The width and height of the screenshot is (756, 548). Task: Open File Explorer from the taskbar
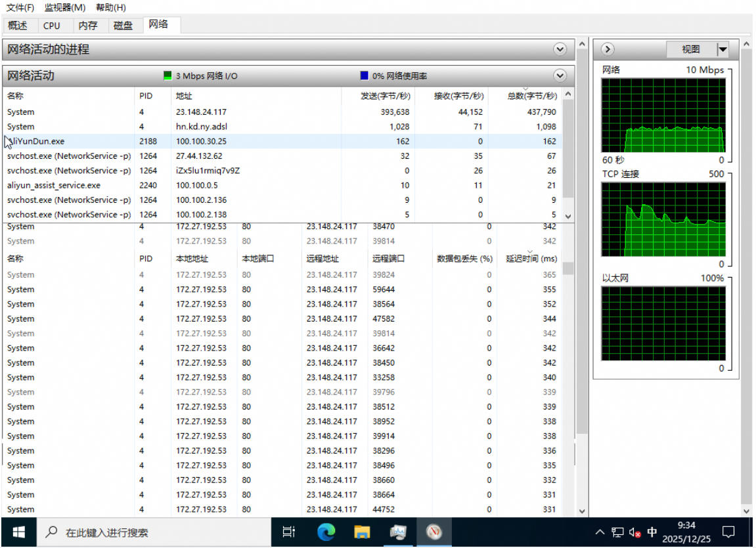click(x=362, y=532)
